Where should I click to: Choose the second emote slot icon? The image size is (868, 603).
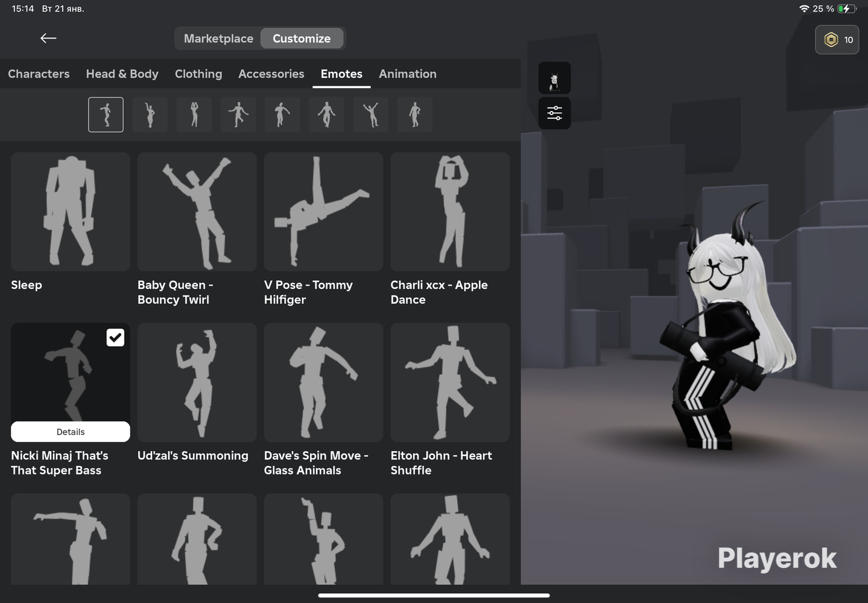pos(150,115)
